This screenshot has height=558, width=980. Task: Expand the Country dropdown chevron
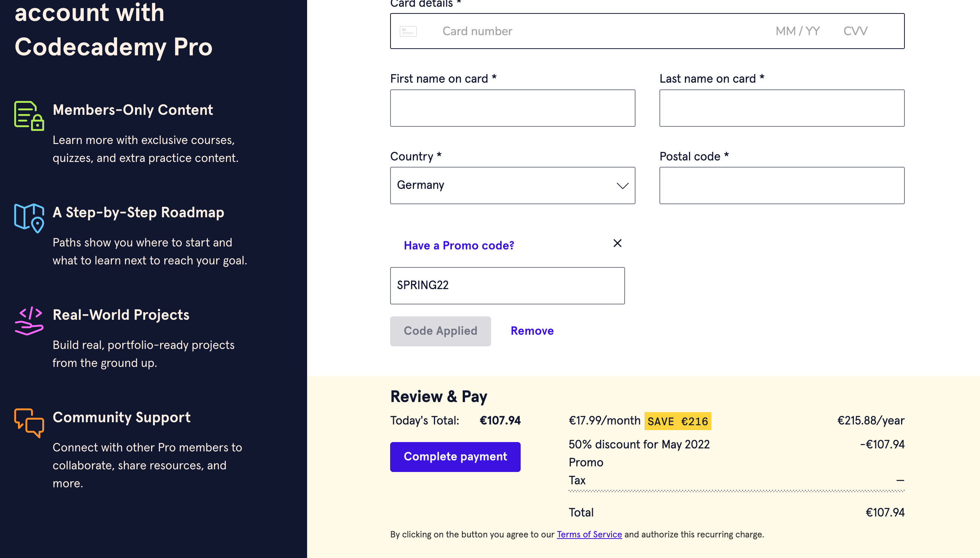[622, 186]
